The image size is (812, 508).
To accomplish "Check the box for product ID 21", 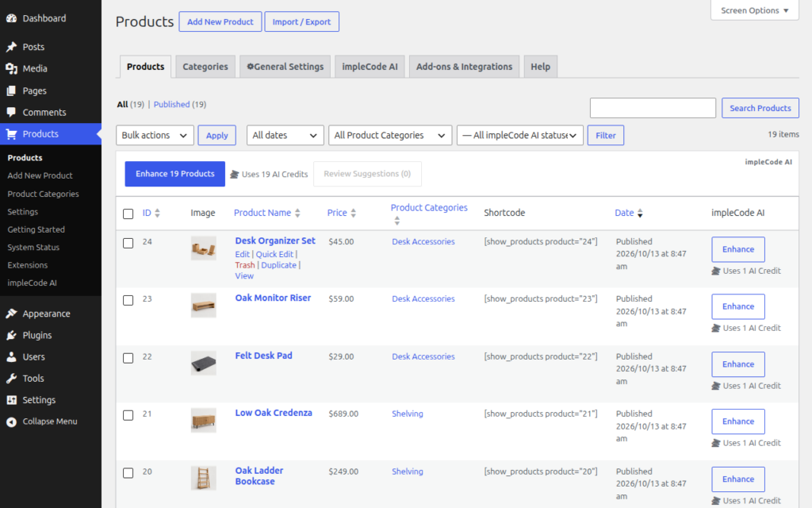I will (x=128, y=415).
